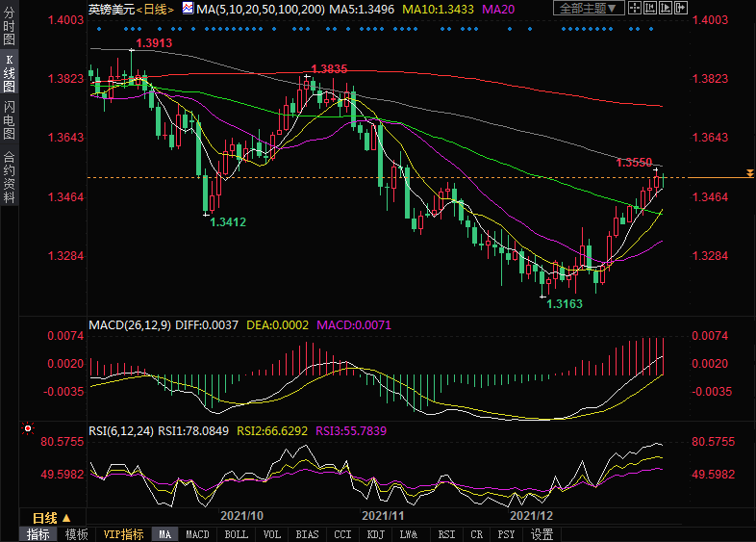The image size is (756, 542).
Task: Open the 全部主题 dropdown
Action: (x=587, y=9)
